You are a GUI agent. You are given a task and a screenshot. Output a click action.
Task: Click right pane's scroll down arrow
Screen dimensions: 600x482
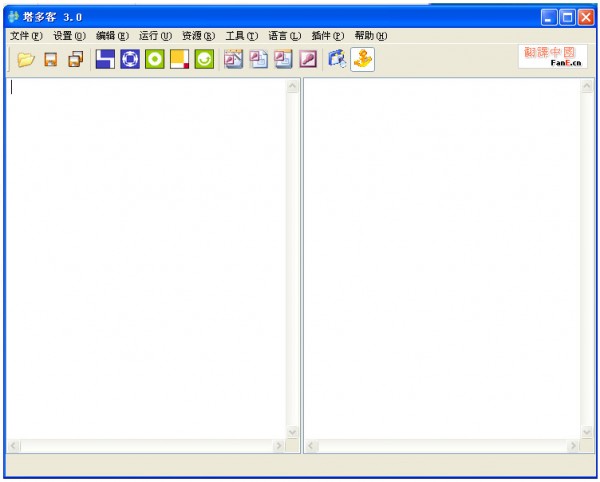(x=587, y=432)
